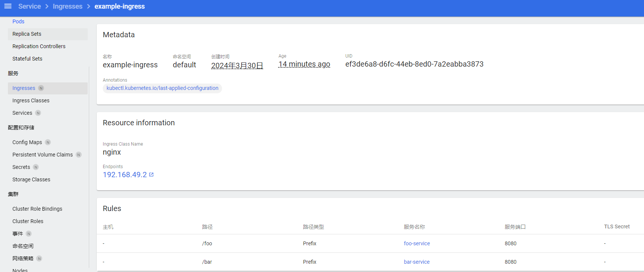Image resolution: width=644 pixels, height=272 pixels.
Task: Open the bar-service link
Action: (417, 262)
